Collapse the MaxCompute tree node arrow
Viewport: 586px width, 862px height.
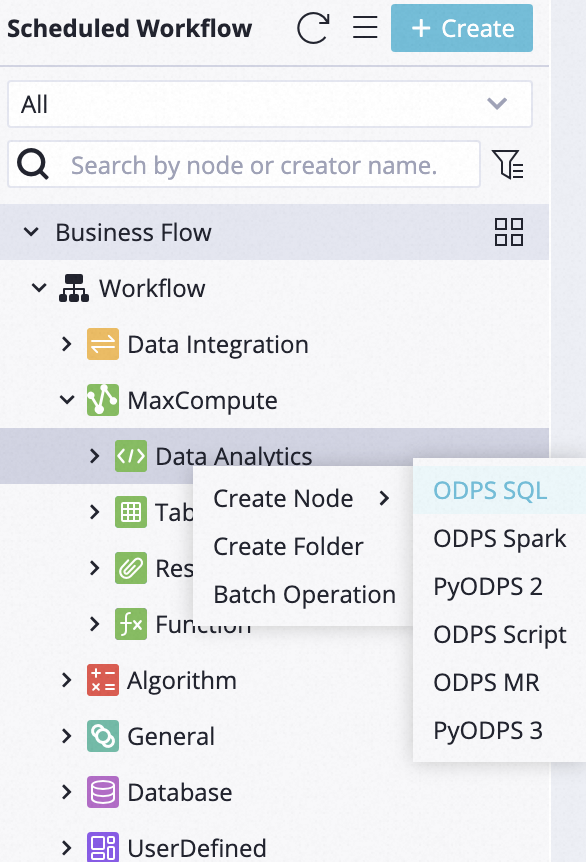coord(67,400)
